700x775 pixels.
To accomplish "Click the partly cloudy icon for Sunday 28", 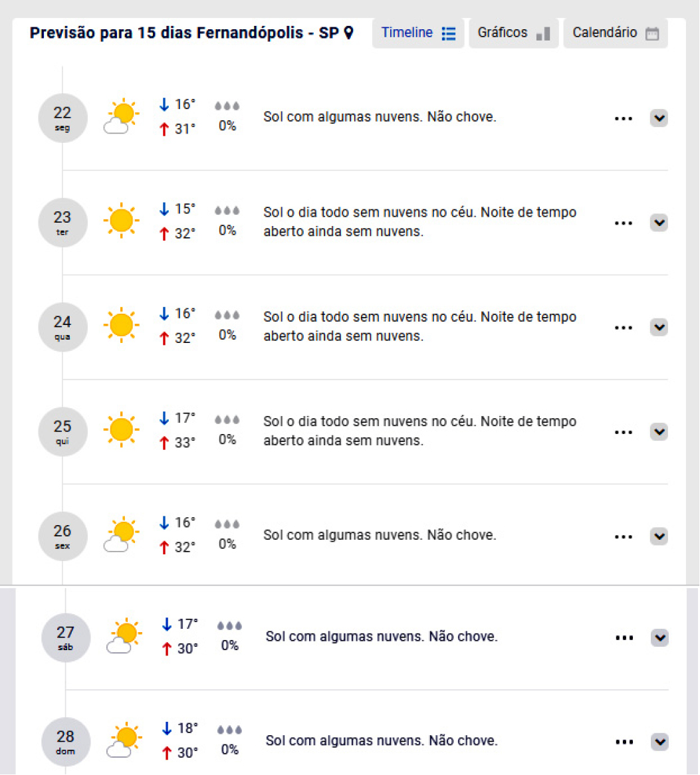I will [x=123, y=740].
